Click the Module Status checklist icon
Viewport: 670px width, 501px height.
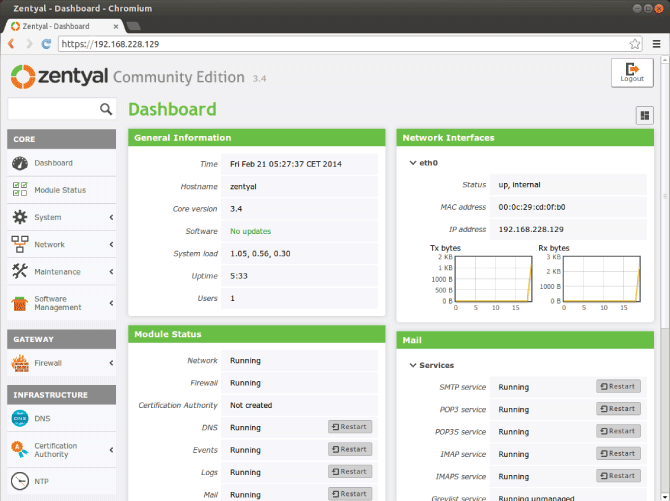[20, 189]
